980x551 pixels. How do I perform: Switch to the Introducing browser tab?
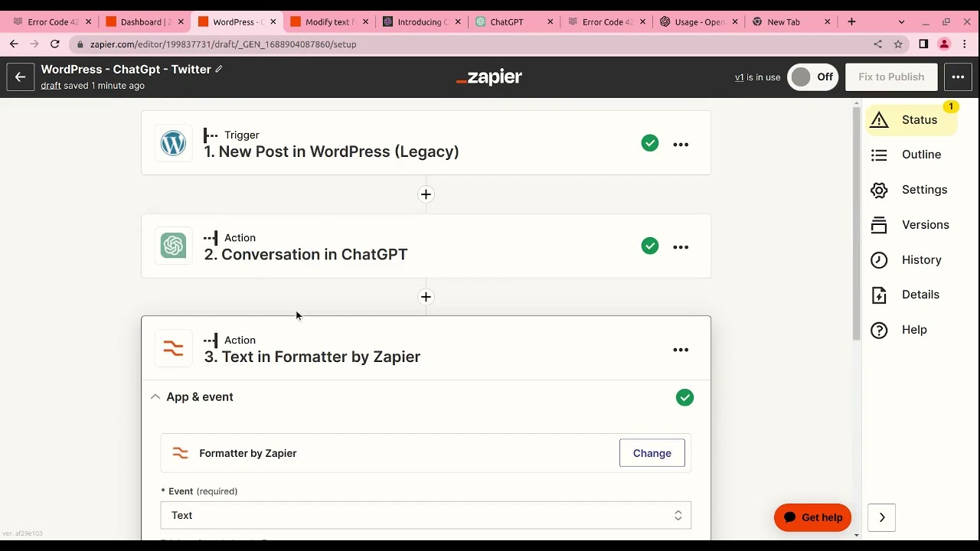click(422, 22)
